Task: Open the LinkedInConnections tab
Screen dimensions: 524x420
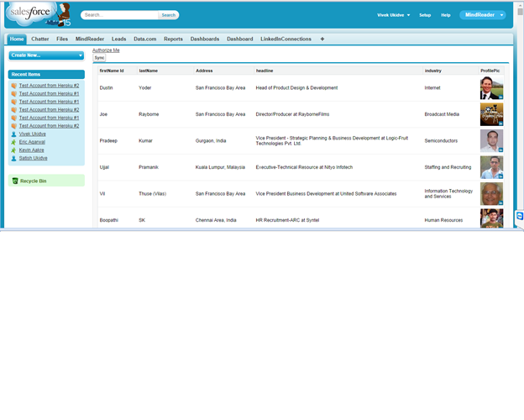Action: click(286, 39)
